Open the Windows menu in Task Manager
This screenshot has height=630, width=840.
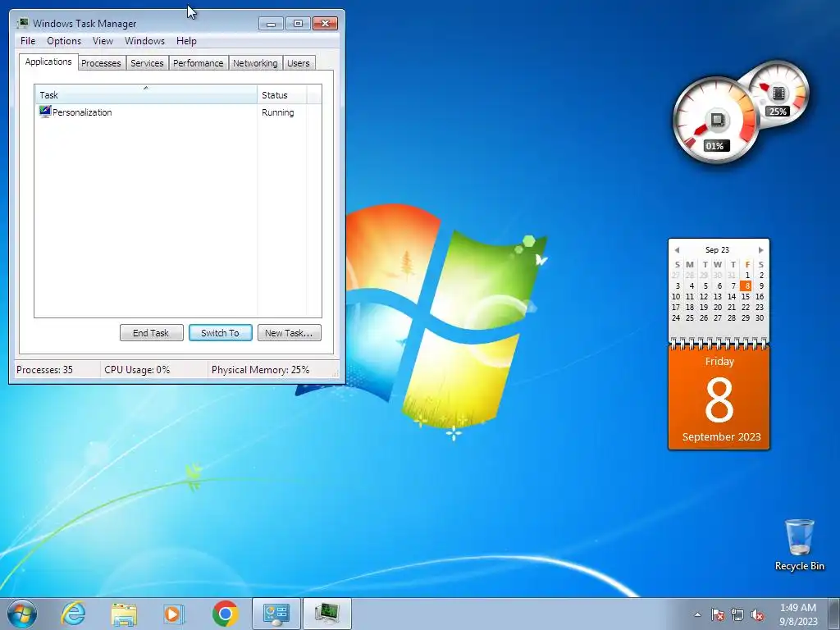pos(144,41)
